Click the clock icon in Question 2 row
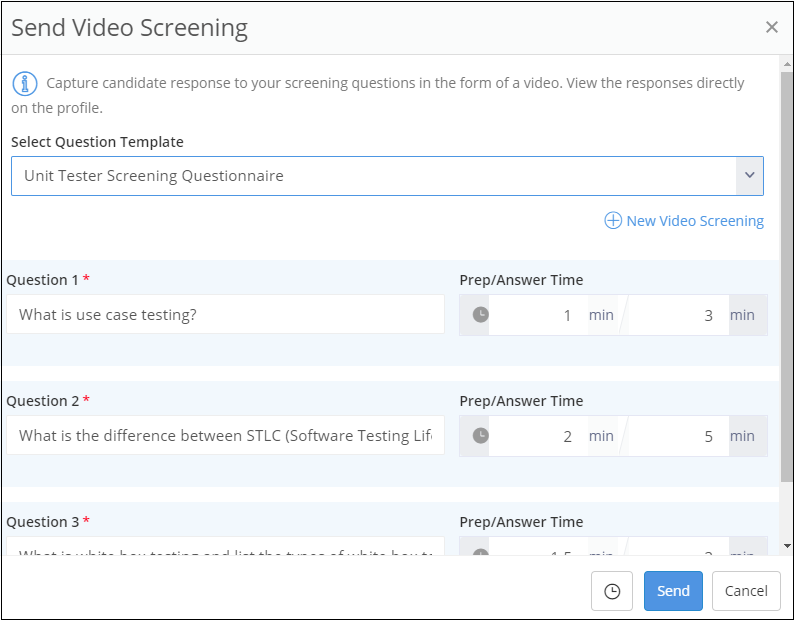Viewport: 794px width, 622px height. point(480,436)
